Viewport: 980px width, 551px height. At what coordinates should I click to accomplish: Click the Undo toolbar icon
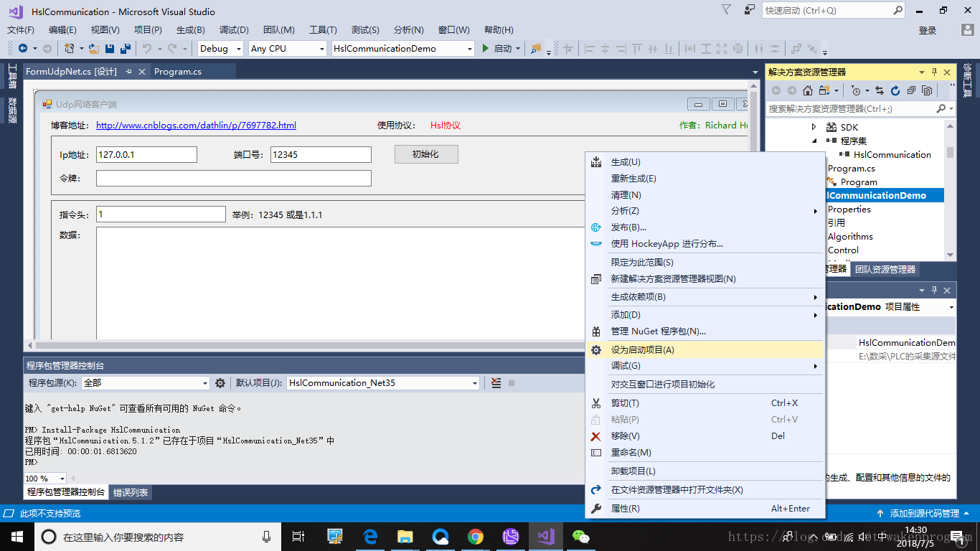click(146, 49)
